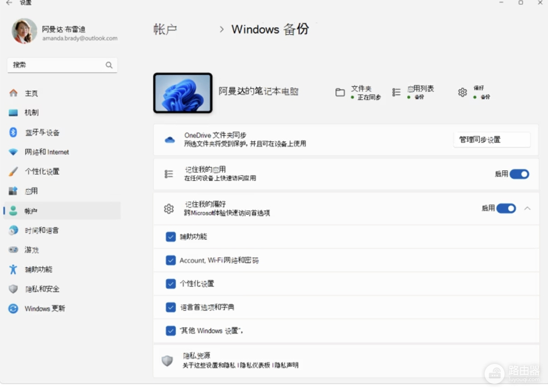Click amanda.brady@outlook.com email text
The image size is (548, 392).
pos(80,38)
